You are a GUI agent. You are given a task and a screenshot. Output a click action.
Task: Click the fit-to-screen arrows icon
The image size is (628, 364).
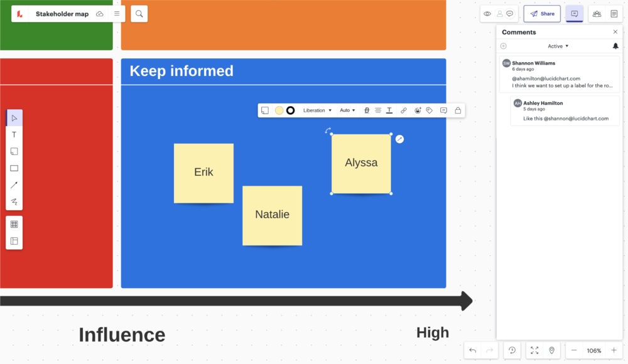tap(534, 350)
